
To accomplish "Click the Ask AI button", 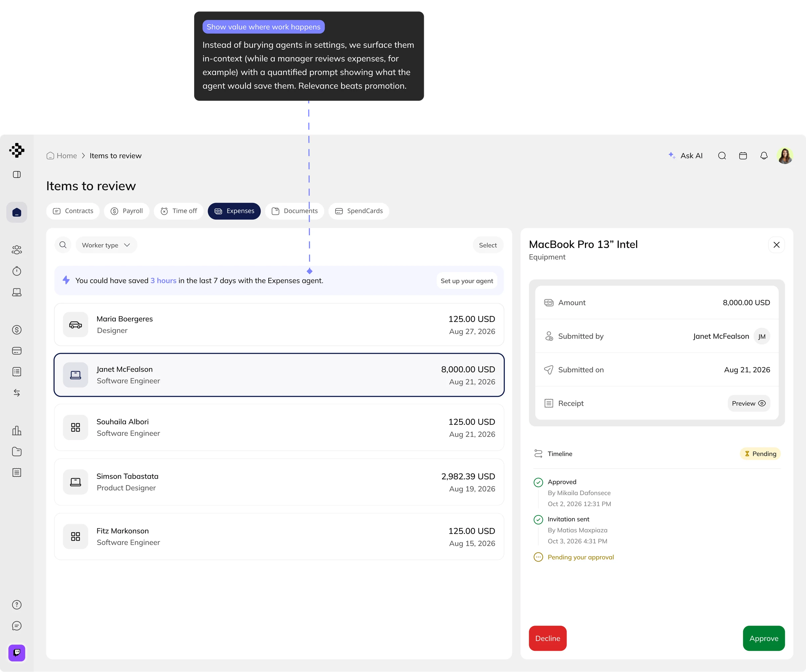I will pyautogui.click(x=685, y=155).
